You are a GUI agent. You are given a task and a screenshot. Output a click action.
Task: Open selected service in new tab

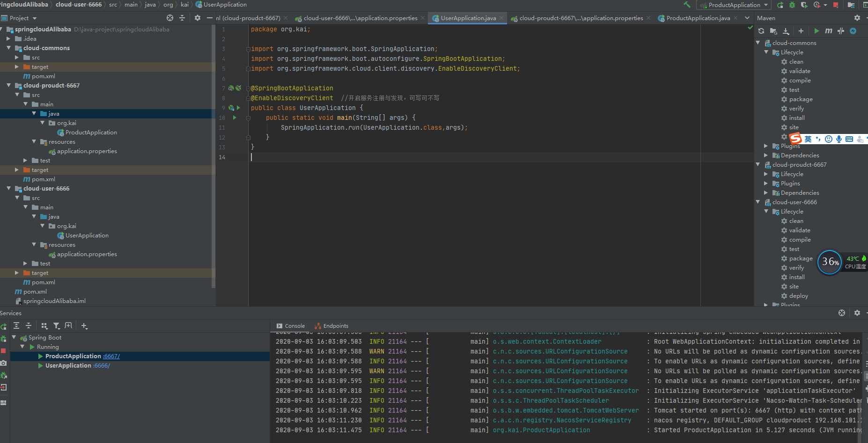[69, 325]
